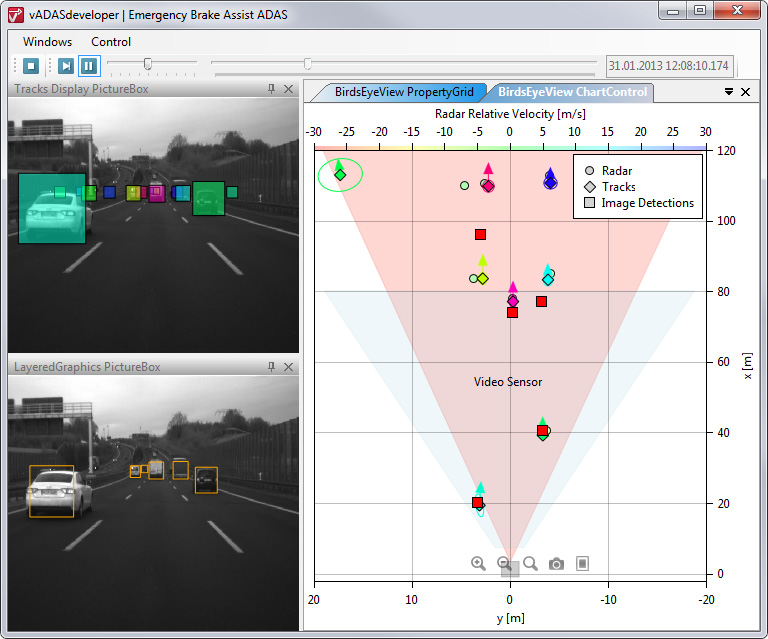The width and height of the screenshot is (768, 639).
Task: Click the red detection square at 20 m
Action: tap(477, 502)
